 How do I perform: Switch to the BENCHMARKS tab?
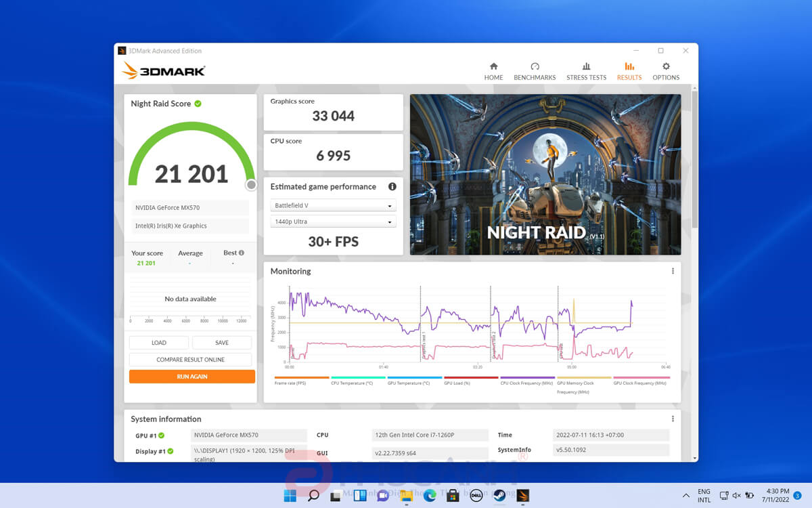(x=535, y=71)
